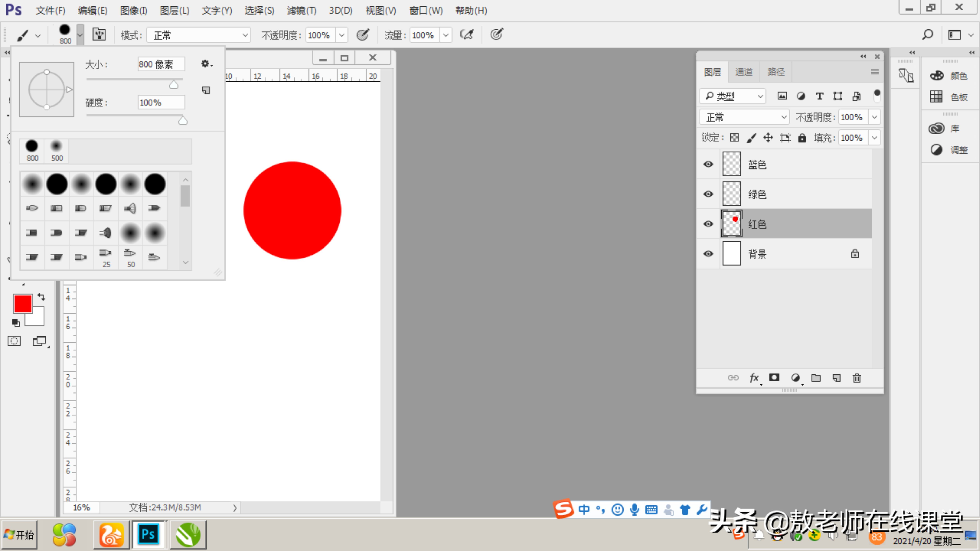Click the red foreground color swatch
Screen dimensions: 980x551
click(22, 304)
